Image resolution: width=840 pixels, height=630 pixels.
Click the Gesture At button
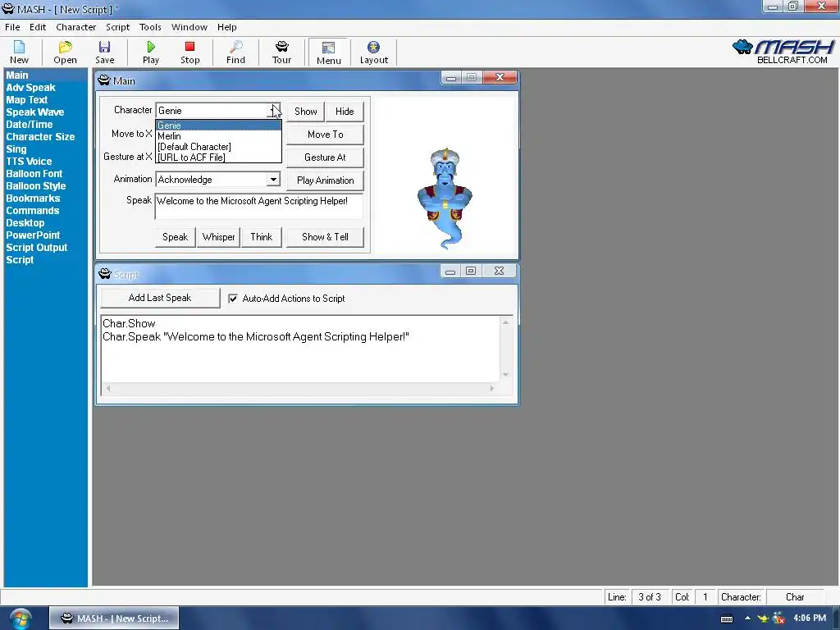pyautogui.click(x=325, y=157)
